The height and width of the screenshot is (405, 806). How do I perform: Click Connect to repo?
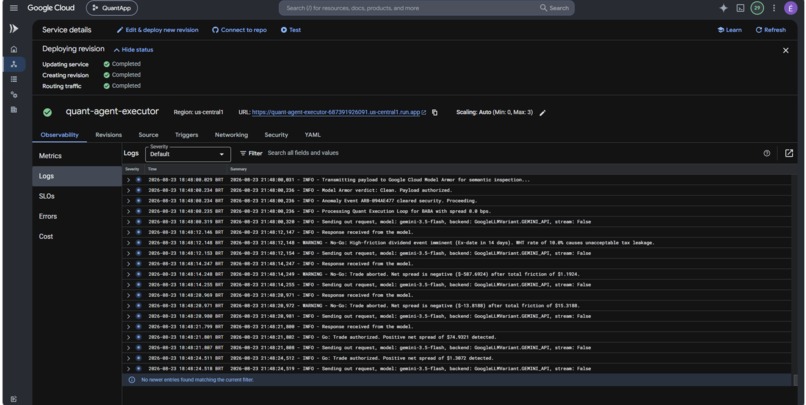pyautogui.click(x=240, y=30)
